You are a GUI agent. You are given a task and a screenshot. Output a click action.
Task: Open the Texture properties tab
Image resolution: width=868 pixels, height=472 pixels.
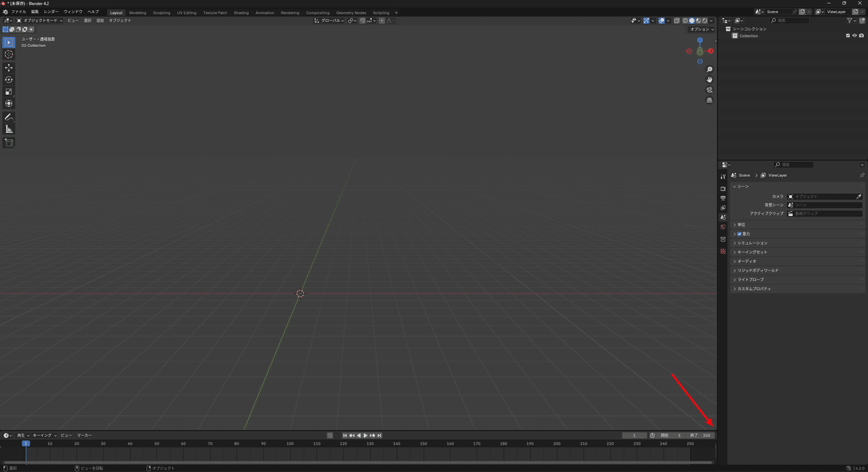pyautogui.click(x=723, y=252)
